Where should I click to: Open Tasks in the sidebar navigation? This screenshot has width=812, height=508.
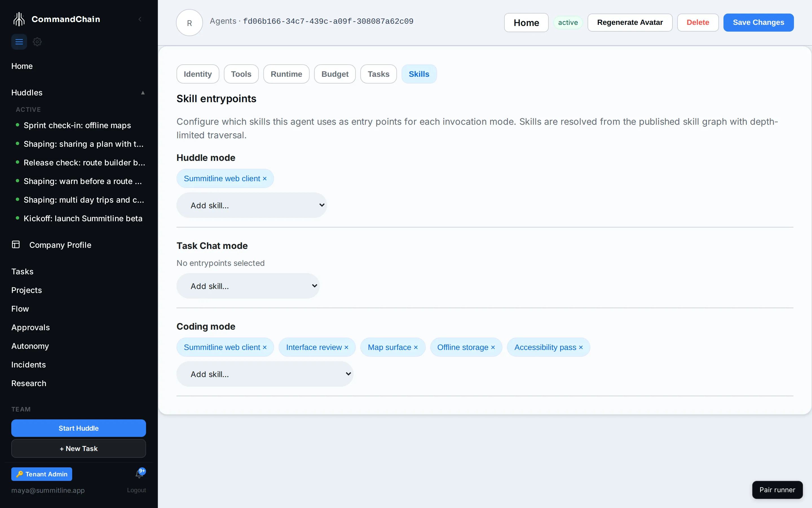pyautogui.click(x=22, y=271)
